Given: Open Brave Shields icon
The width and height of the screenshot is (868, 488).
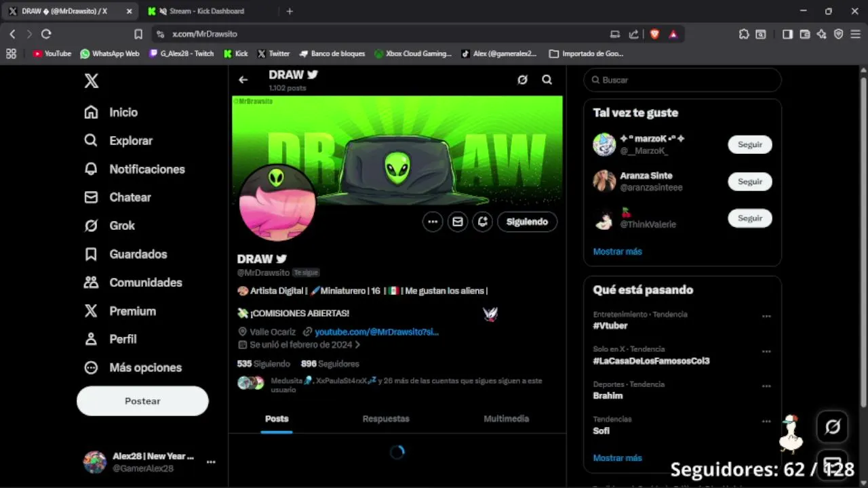Looking at the screenshot, I should point(654,34).
